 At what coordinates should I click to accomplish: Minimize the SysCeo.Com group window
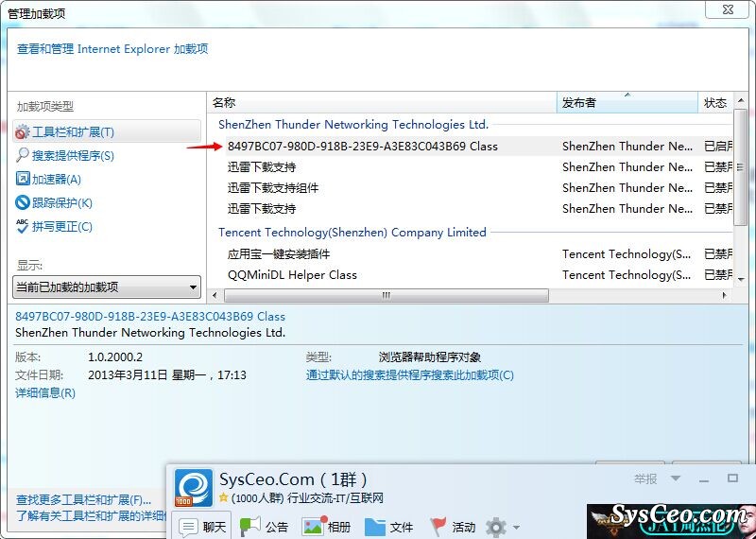[x=704, y=480]
